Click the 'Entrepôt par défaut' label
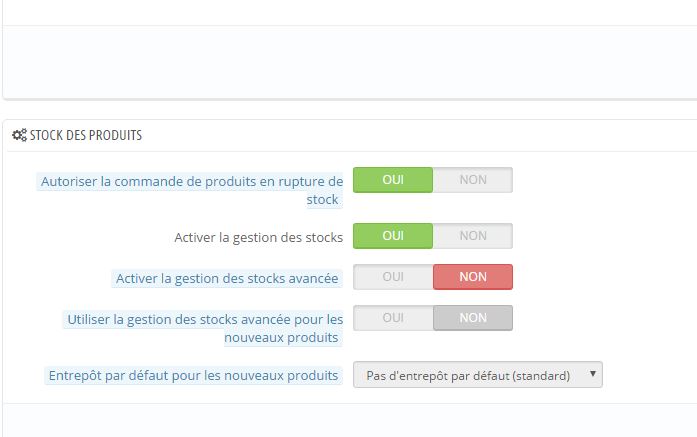 click(x=193, y=376)
